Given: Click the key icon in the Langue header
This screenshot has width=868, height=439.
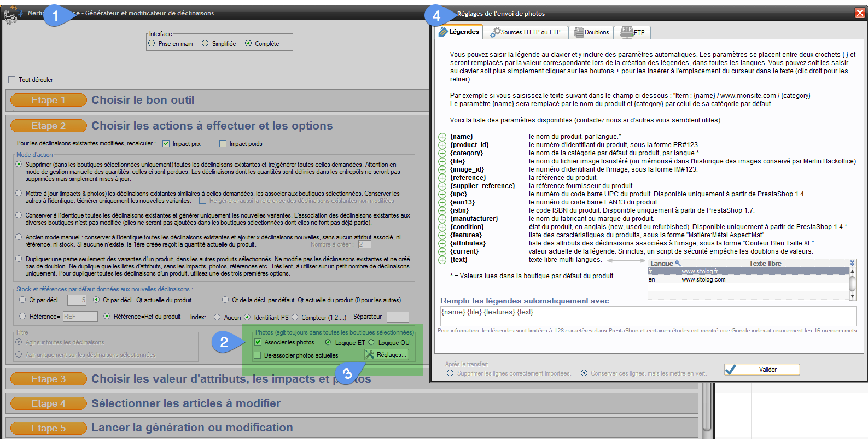Looking at the screenshot, I should pyautogui.click(x=678, y=264).
